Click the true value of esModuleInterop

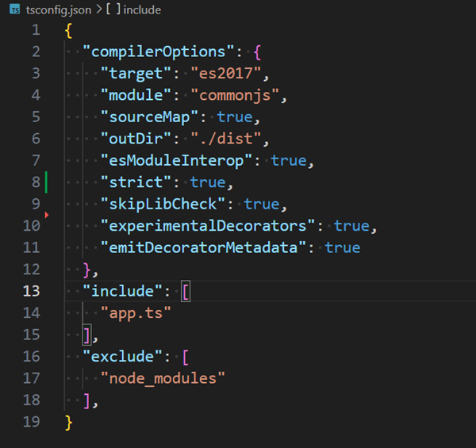[x=289, y=161]
